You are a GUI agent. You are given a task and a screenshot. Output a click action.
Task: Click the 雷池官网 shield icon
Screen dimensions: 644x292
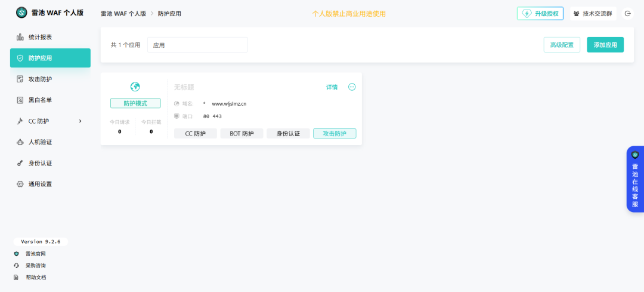click(17, 254)
